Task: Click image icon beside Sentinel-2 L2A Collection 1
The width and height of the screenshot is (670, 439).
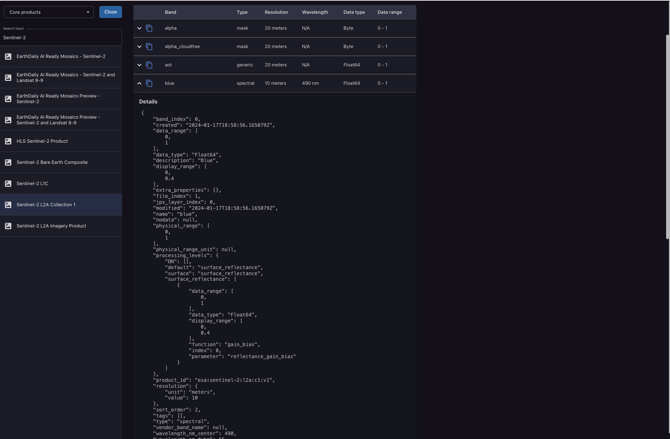Action: 8,204
